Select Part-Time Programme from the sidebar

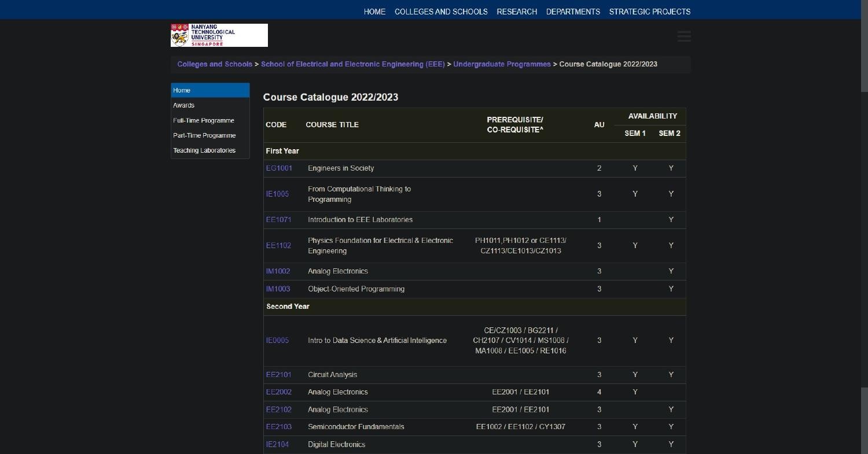[204, 135]
